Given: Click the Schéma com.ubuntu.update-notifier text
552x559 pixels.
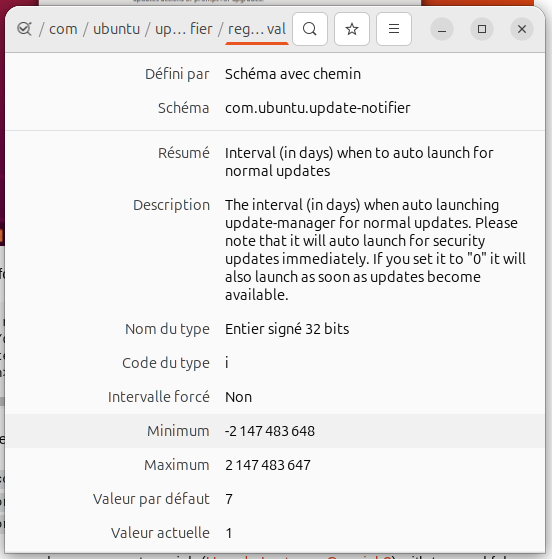Looking at the screenshot, I should tap(318, 108).
